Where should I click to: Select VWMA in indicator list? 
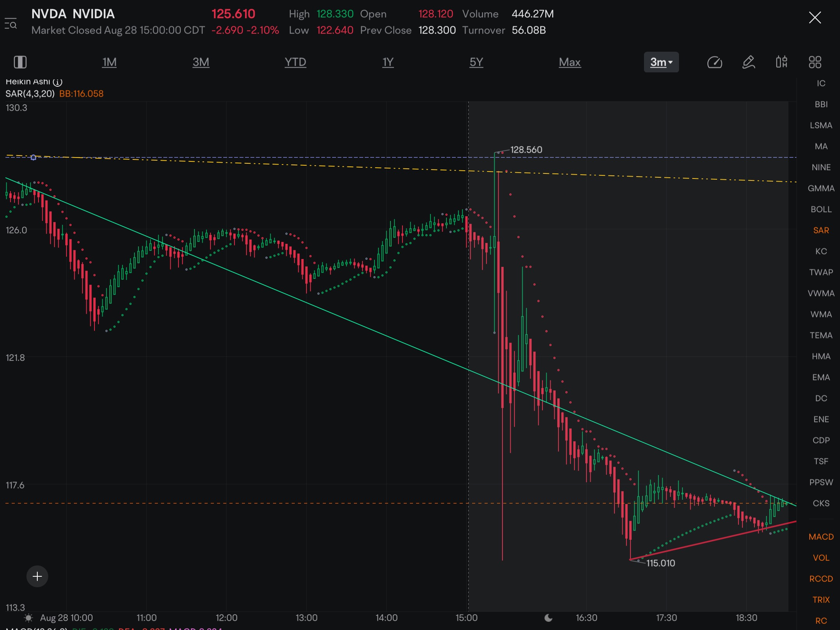pyautogui.click(x=821, y=293)
